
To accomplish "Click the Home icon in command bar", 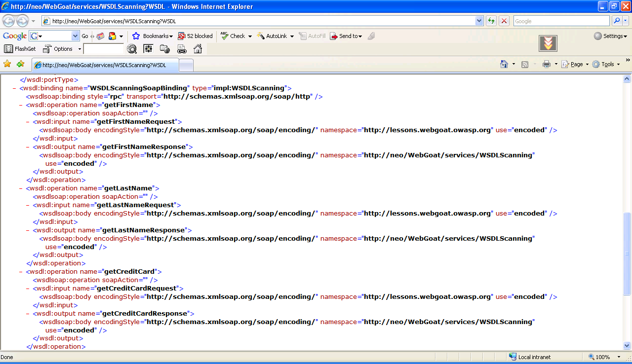I will pyautogui.click(x=504, y=64).
